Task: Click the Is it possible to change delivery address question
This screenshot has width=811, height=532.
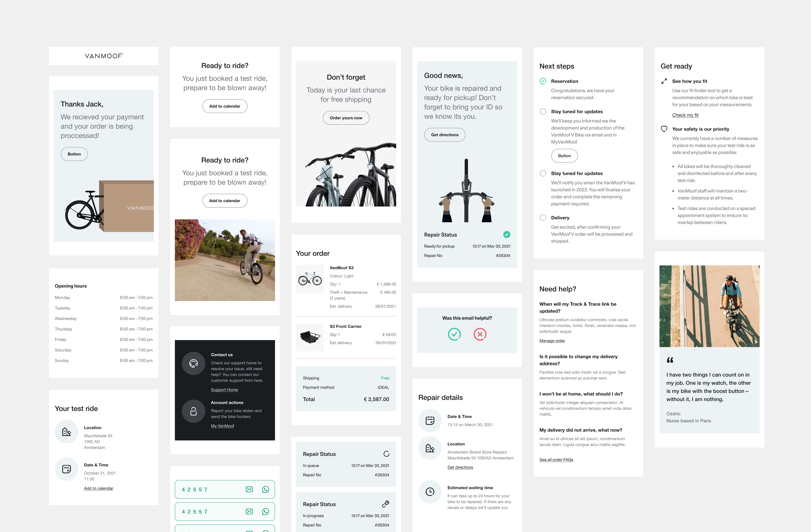Action: pos(578,360)
